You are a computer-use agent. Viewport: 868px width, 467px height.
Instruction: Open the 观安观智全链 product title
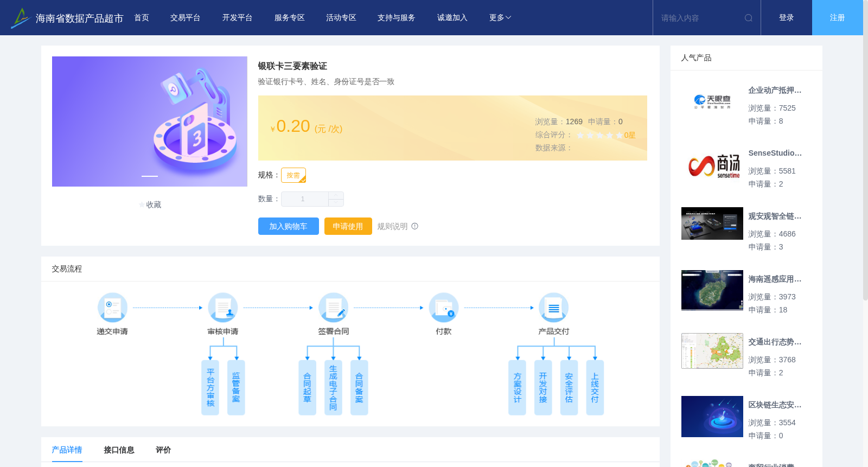coord(775,216)
